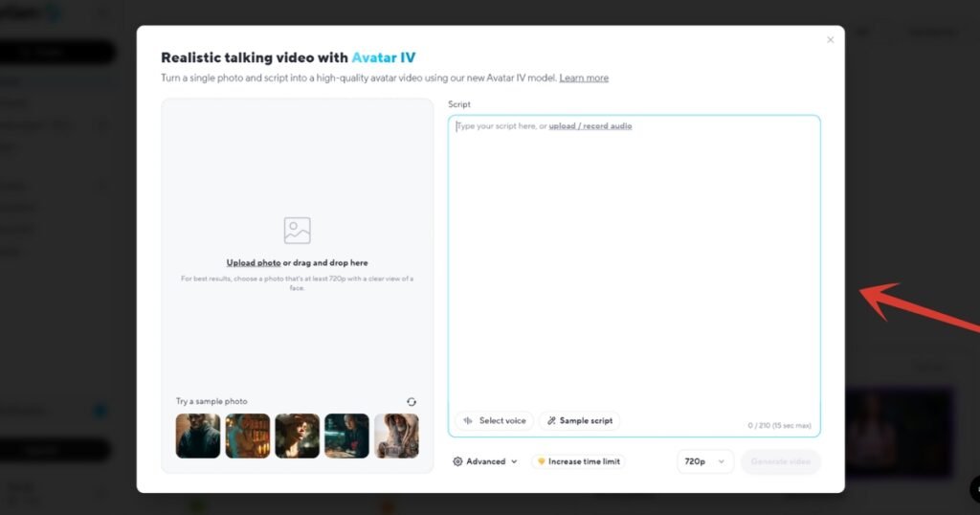Screen dimensions: 980x515
Task: Click the gem icon on Increase time limit
Action: pos(542,461)
